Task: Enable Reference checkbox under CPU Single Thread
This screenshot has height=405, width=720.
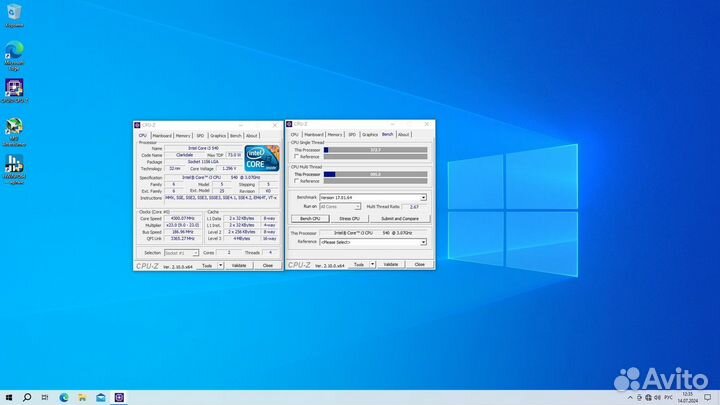Action: tap(297, 157)
